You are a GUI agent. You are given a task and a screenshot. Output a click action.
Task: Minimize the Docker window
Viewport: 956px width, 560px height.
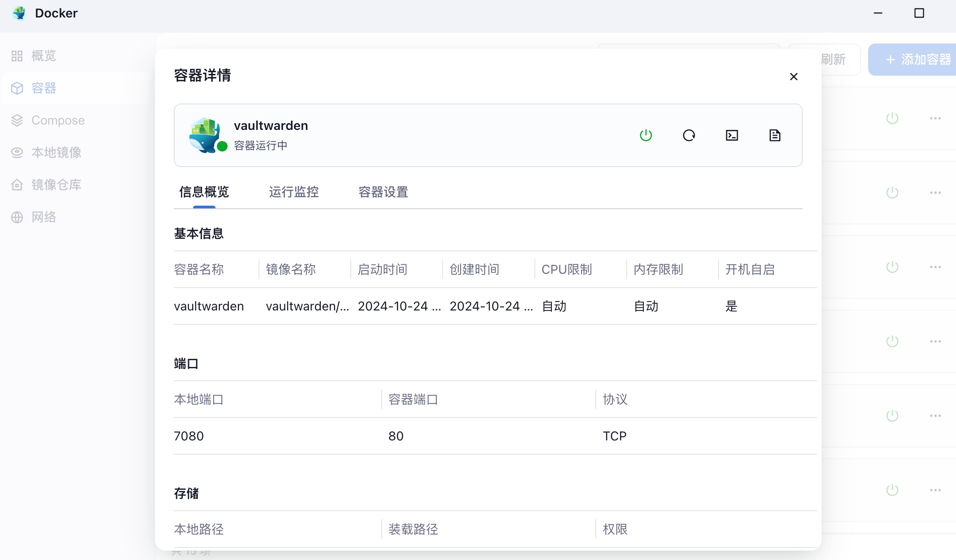click(x=878, y=13)
